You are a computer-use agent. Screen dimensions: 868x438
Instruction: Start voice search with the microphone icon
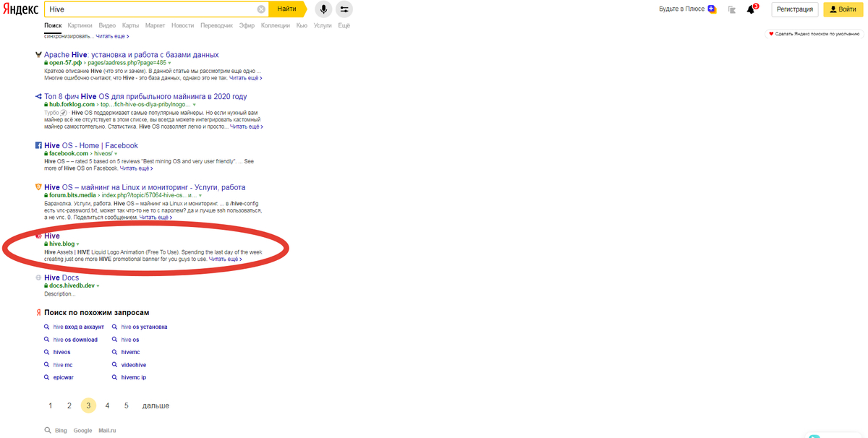tap(323, 9)
